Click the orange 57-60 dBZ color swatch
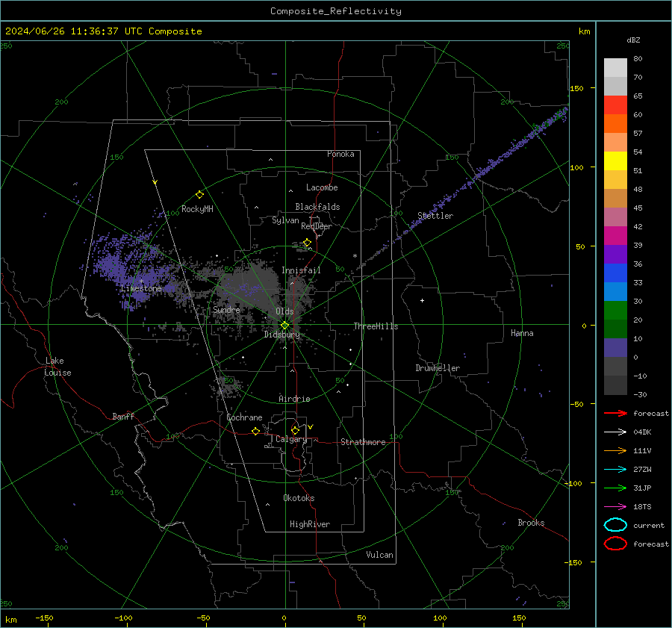The width and height of the screenshot is (672, 628). (x=615, y=124)
